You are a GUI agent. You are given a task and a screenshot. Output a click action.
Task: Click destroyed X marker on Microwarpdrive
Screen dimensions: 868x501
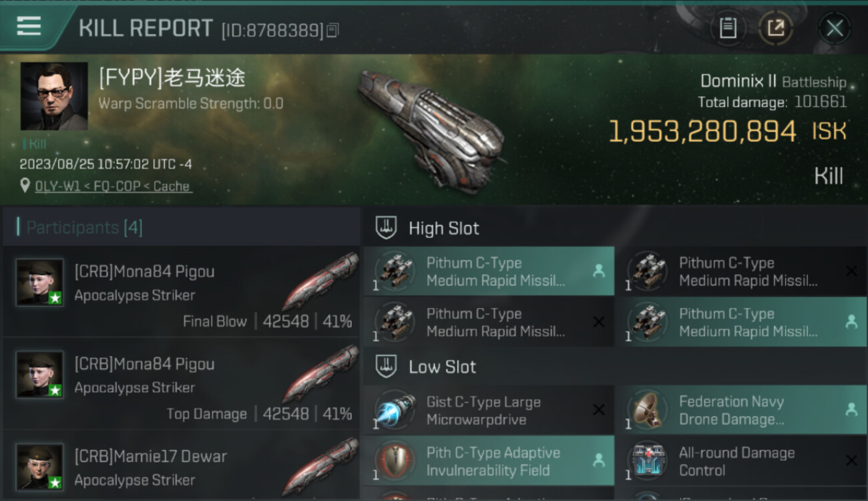pos(599,410)
